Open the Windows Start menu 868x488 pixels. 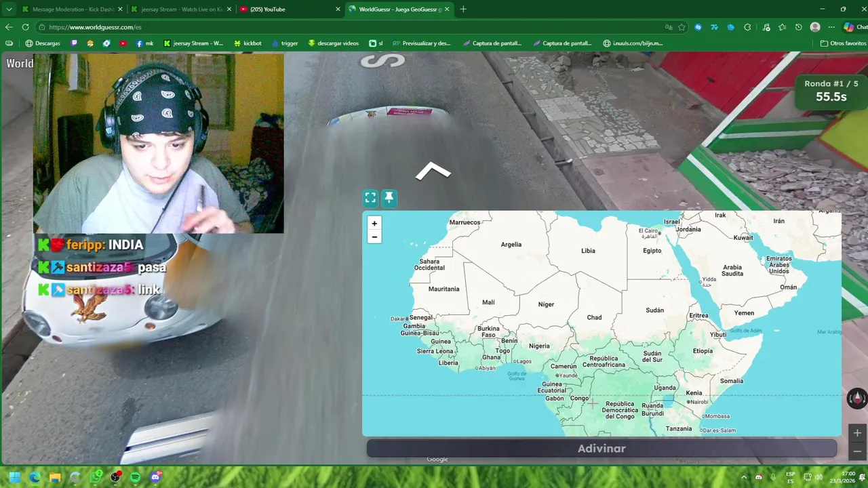[14, 477]
